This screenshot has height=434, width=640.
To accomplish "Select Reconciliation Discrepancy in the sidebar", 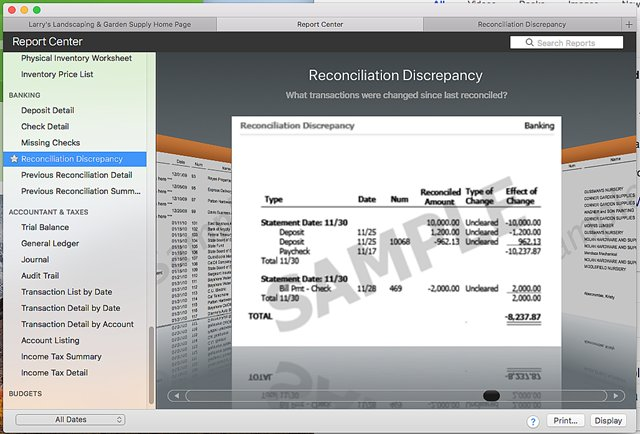I will tap(75, 159).
